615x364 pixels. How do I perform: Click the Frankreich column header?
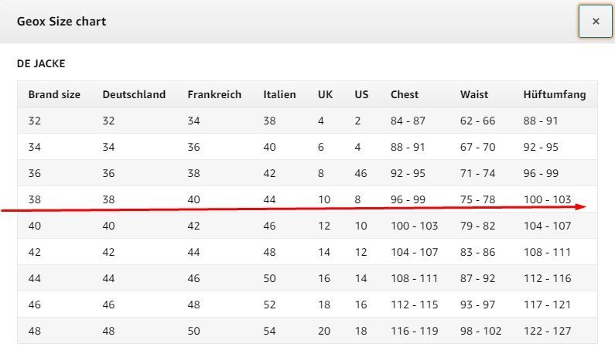click(x=214, y=94)
